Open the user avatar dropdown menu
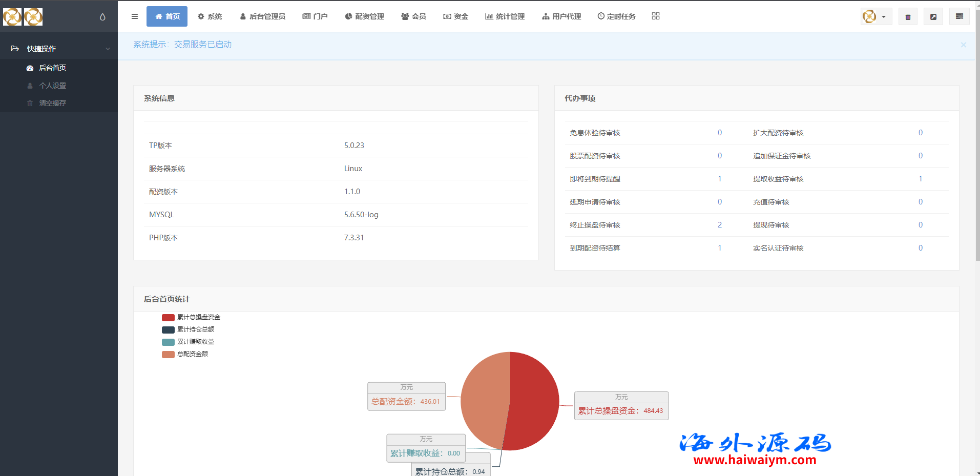The height and width of the screenshot is (476, 980). click(x=875, y=16)
